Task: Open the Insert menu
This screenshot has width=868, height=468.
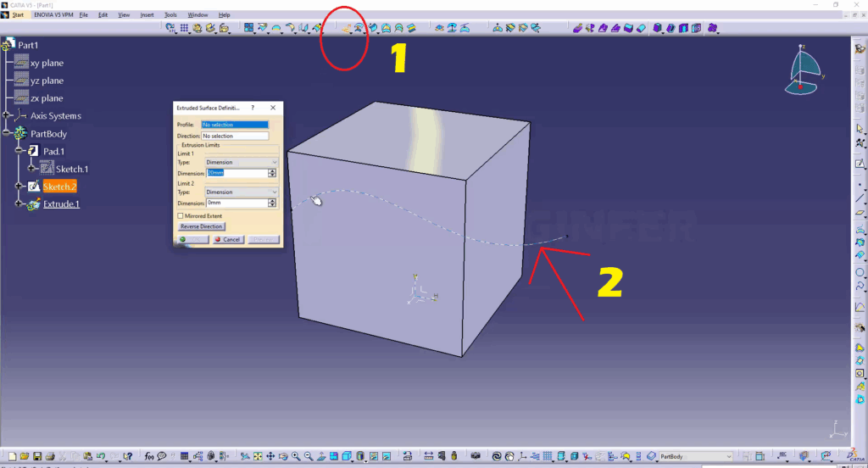Action: [147, 15]
